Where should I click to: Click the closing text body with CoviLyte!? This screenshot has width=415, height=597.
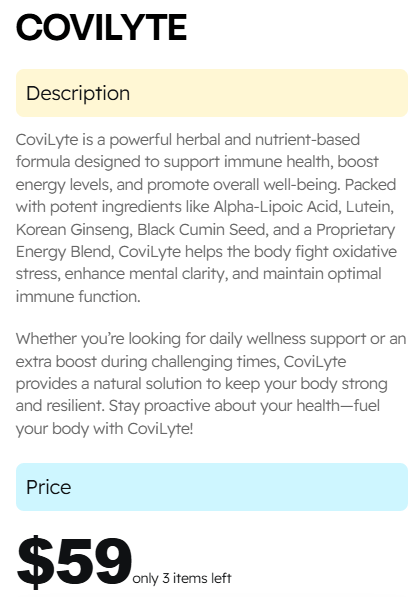coord(123,429)
